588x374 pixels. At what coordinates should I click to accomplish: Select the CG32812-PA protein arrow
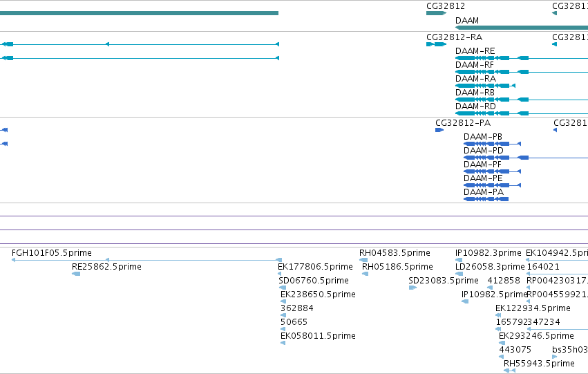coord(439,130)
